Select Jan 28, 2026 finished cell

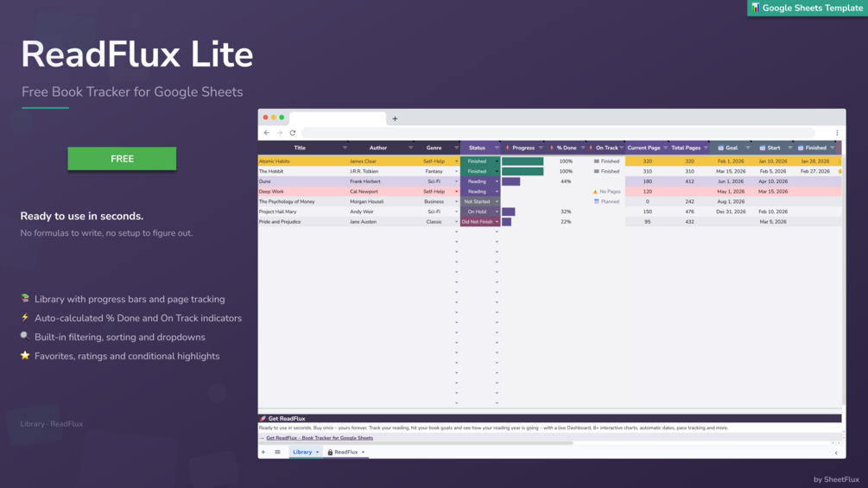pos(814,161)
